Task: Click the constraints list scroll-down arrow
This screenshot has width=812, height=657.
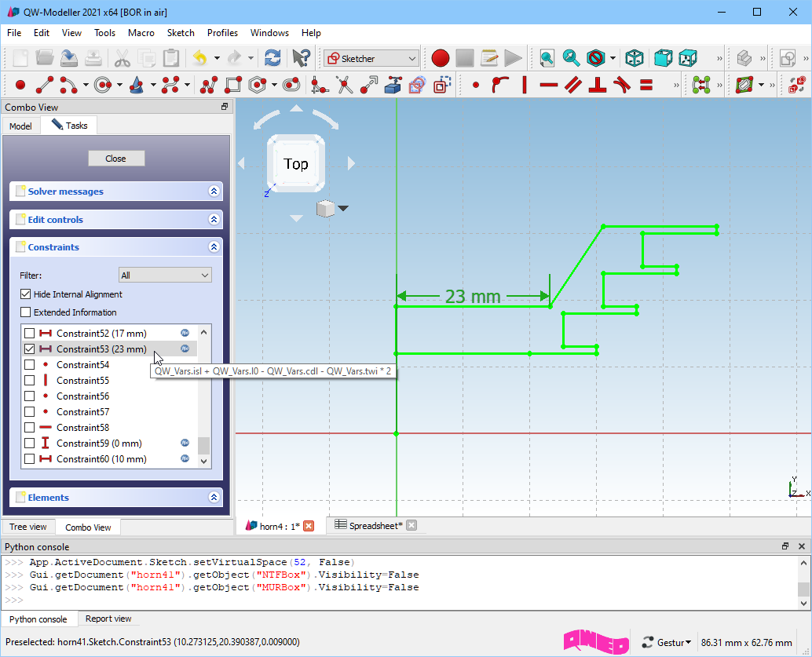Action: (x=204, y=461)
